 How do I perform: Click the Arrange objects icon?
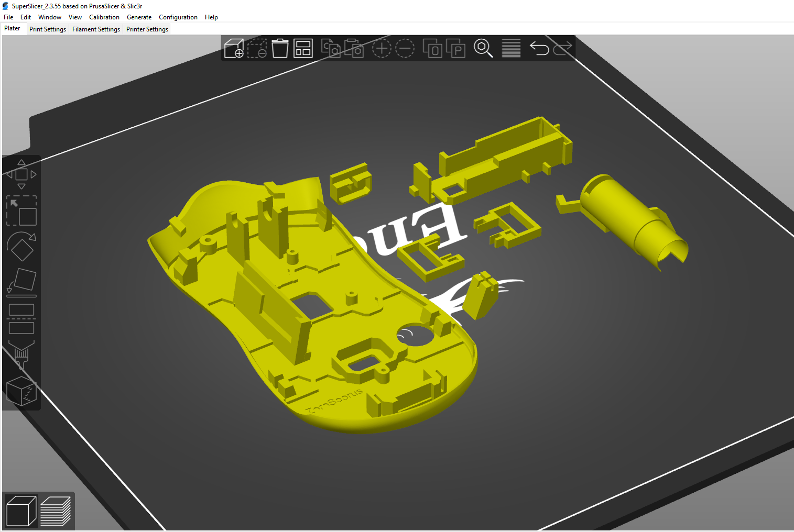[x=303, y=48]
